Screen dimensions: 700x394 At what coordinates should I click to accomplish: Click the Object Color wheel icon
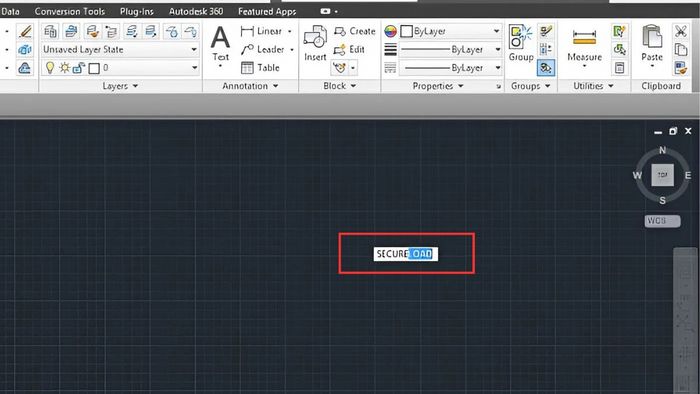390,31
